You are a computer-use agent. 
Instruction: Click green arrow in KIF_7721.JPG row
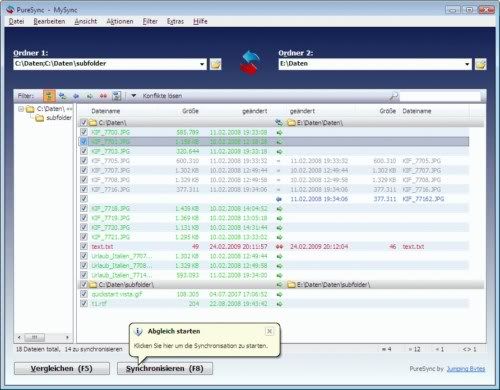279,237
